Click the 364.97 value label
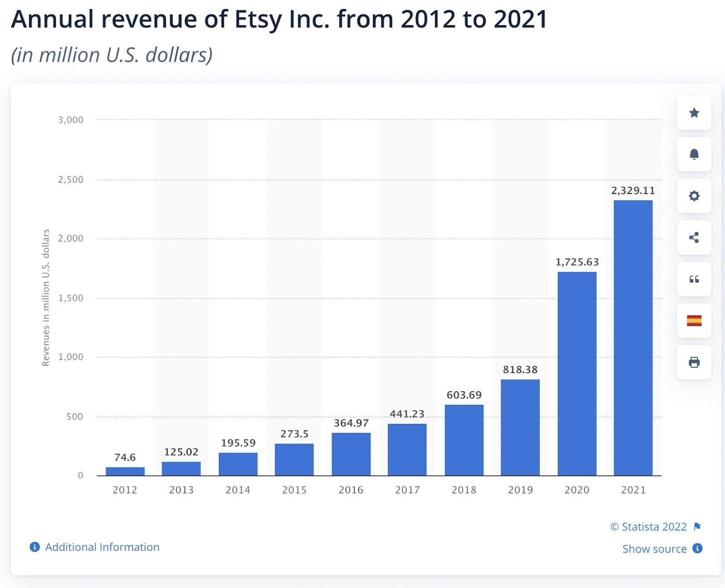This screenshot has height=588, width=725. 351,423
